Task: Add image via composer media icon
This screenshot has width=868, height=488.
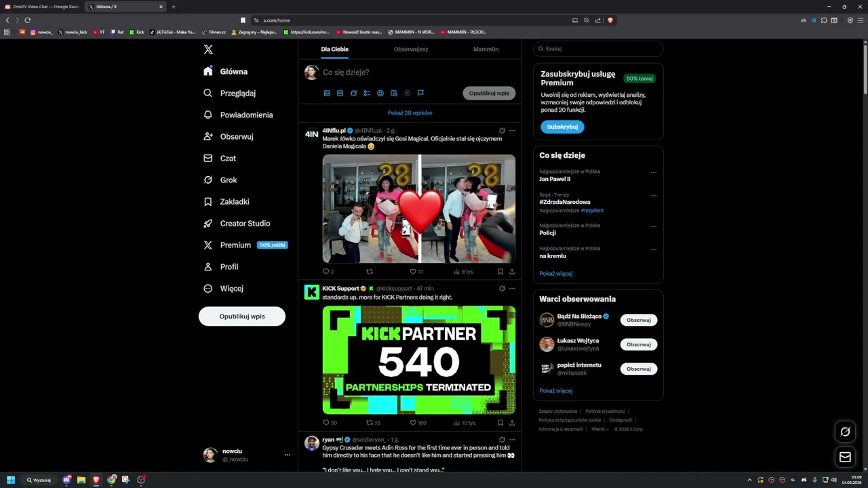Action: pos(326,93)
